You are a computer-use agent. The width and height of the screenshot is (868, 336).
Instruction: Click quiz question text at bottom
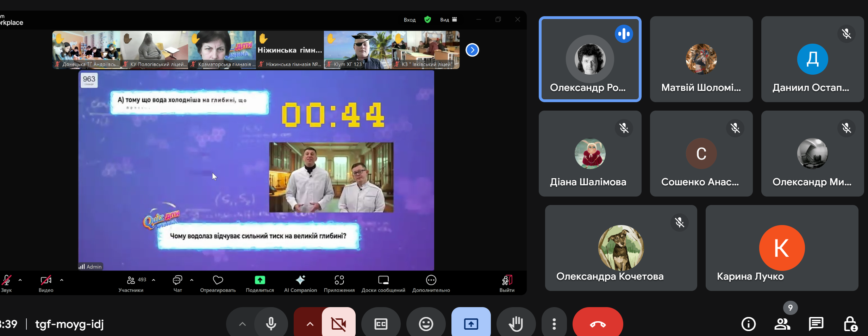(x=258, y=236)
